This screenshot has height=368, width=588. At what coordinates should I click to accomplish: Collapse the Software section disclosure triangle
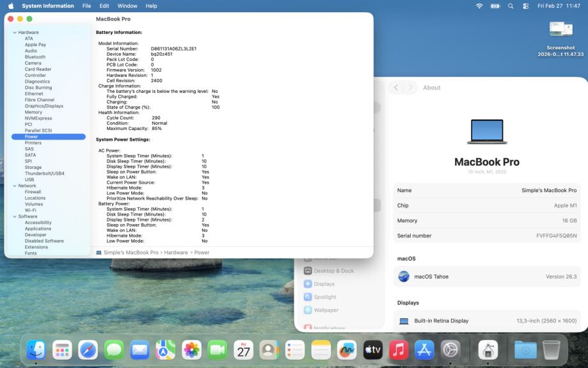(15, 216)
